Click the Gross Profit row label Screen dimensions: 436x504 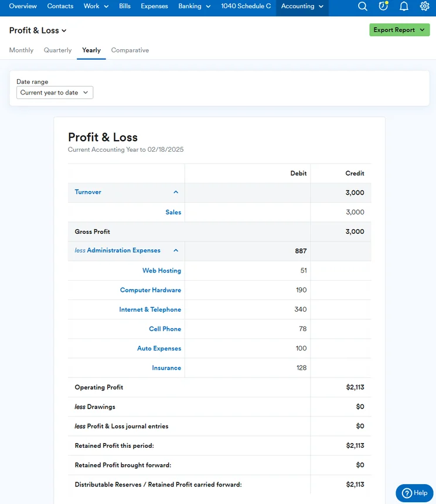click(92, 231)
